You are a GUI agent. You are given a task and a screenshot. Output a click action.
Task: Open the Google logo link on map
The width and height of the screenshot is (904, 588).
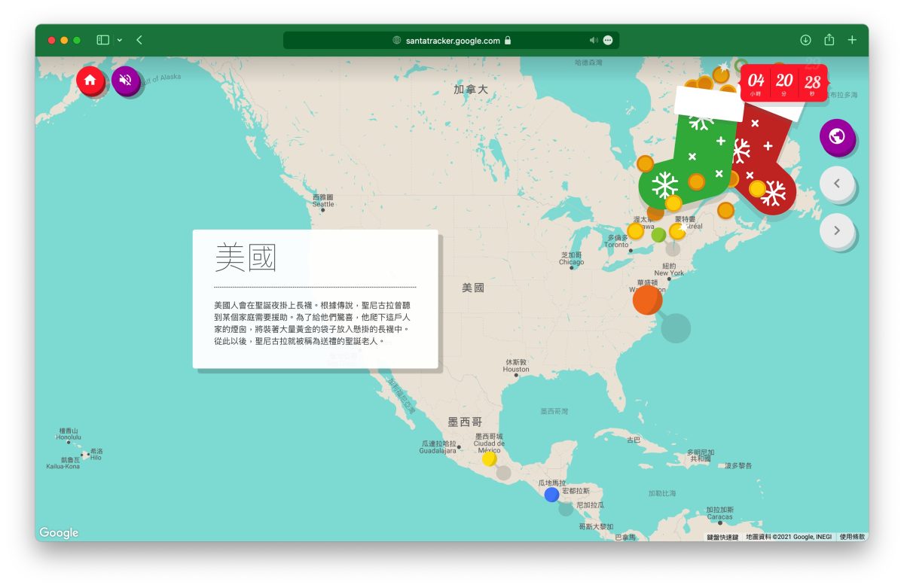tap(59, 532)
